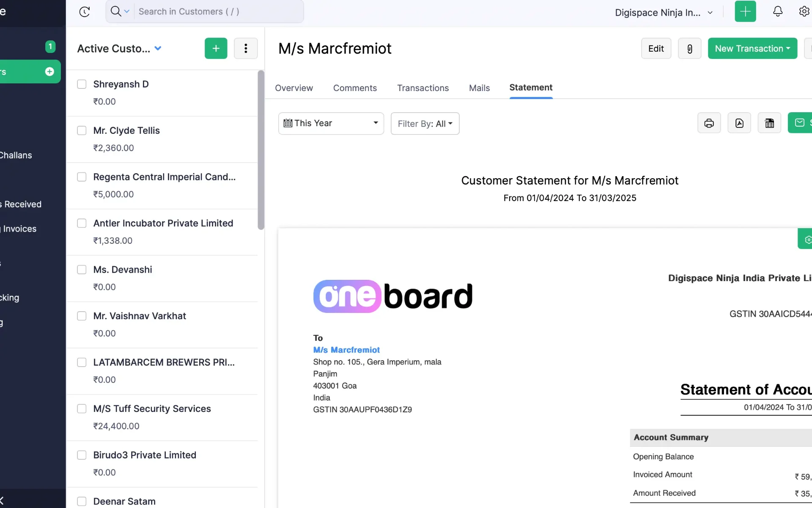Click the green sidebar badge showing 1
The width and height of the screenshot is (812, 508).
(50, 47)
